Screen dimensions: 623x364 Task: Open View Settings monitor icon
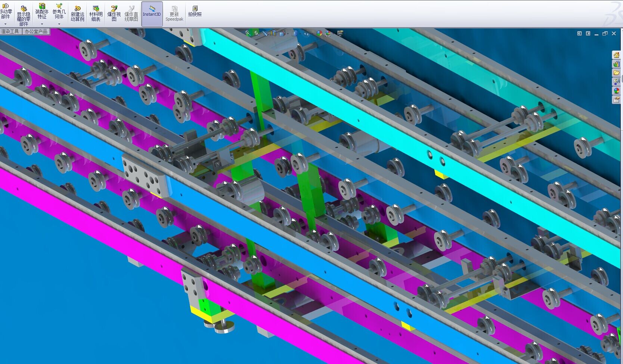click(x=340, y=33)
